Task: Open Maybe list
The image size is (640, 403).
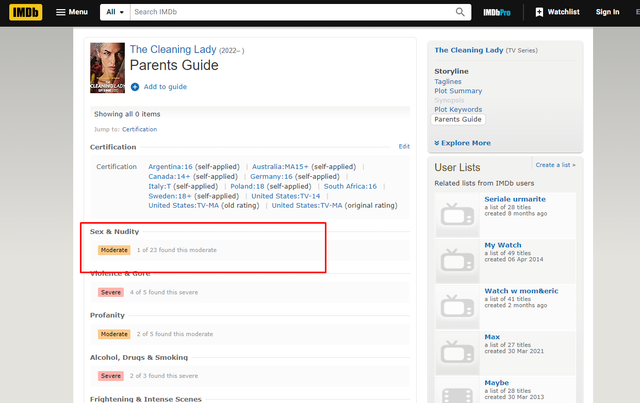Action: pyautogui.click(x=497, y=383)
